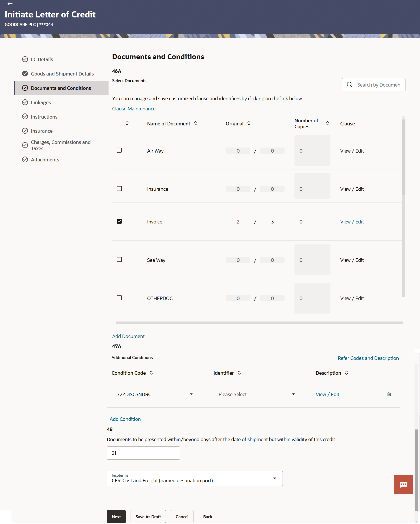Check the Air Way document checkbox
The width and height of the screenshot is (420, 524).
pyautogui.click(x=119, y=150)
